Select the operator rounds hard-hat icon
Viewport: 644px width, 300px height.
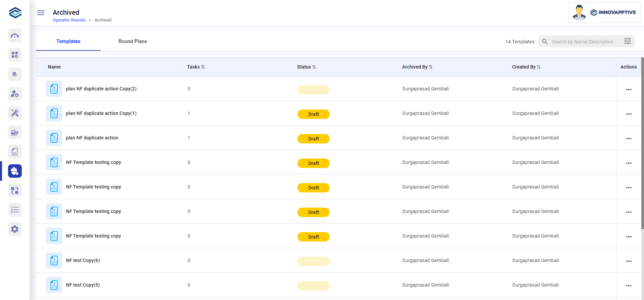pyautogui.click(x=15, y=171)
